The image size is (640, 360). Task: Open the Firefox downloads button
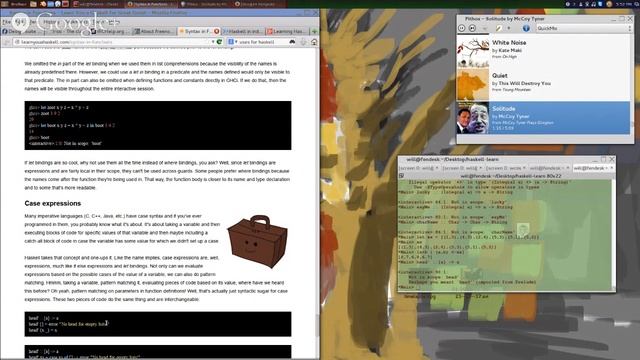(x=303, y=42)
